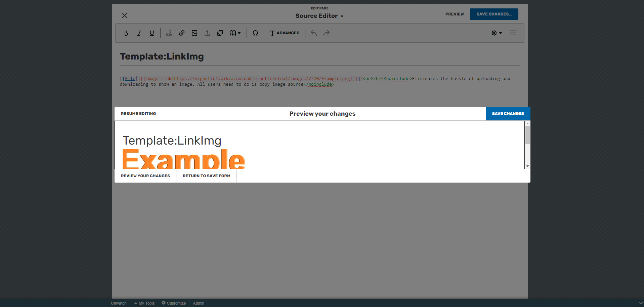The width and height of the screenshot is (644, 307).
Task: Open the hamburger menu in toolbar
Action: click(x=513, y=33)
